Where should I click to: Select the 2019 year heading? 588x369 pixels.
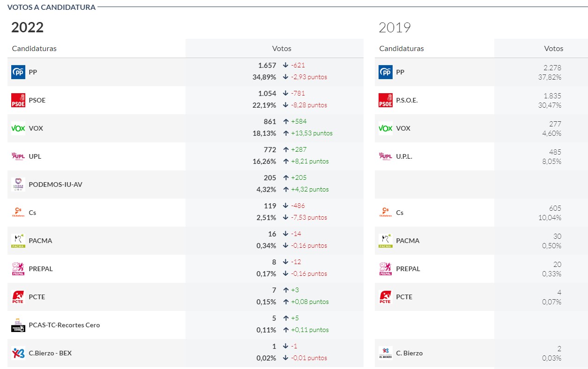[394, 28]
